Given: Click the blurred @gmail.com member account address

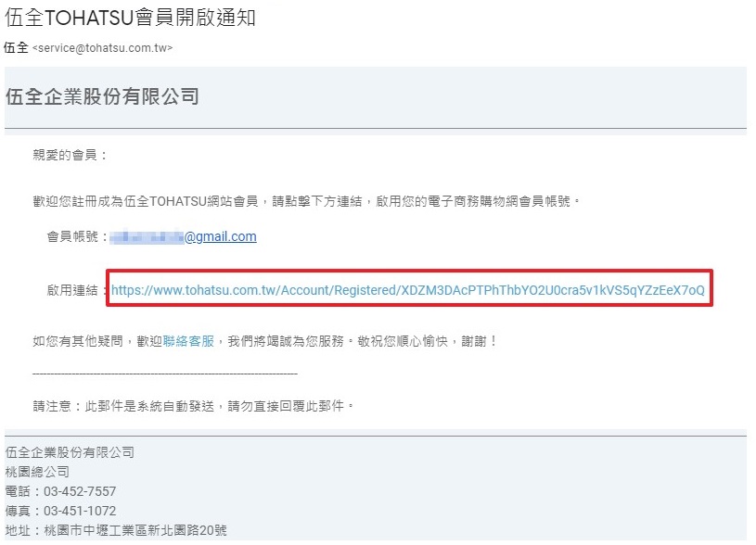Looking at the screenshot, I should coord(184,236).
